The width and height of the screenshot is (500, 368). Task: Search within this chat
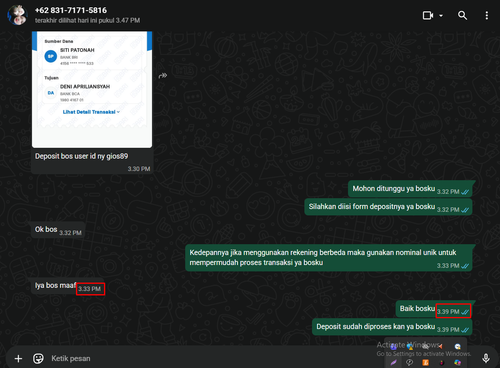pyautogui.click(x=462, y=15)
